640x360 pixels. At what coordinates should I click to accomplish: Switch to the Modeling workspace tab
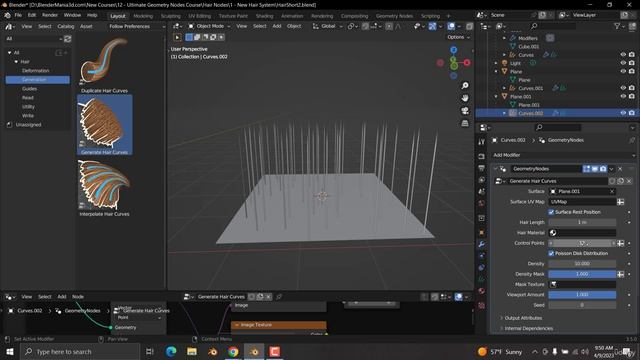tap(143, 16)
